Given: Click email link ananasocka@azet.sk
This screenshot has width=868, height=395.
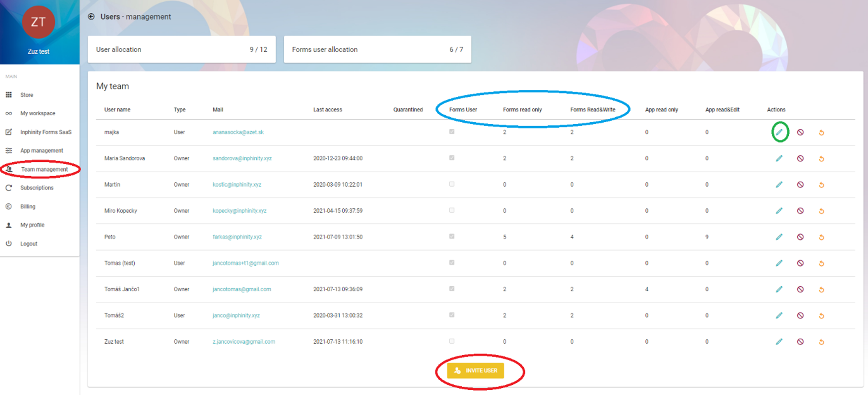Looking at the screenshot, I should [x=238, y=132].
